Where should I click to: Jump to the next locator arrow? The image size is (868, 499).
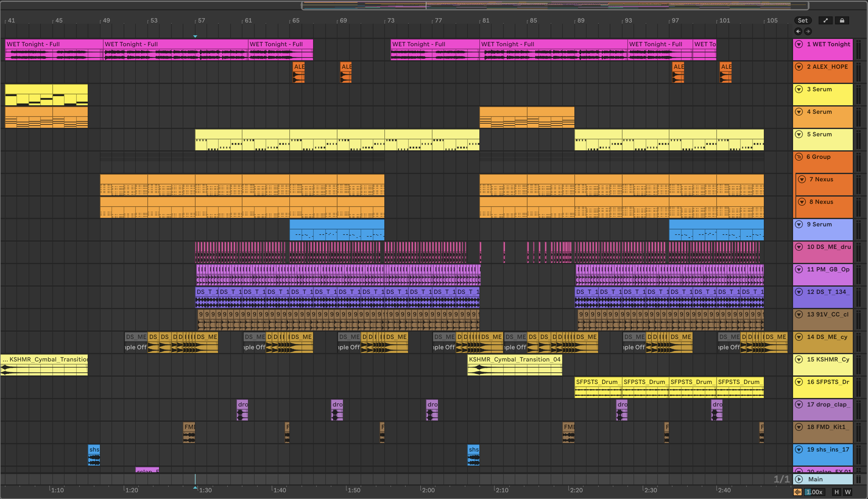[808, 31]
